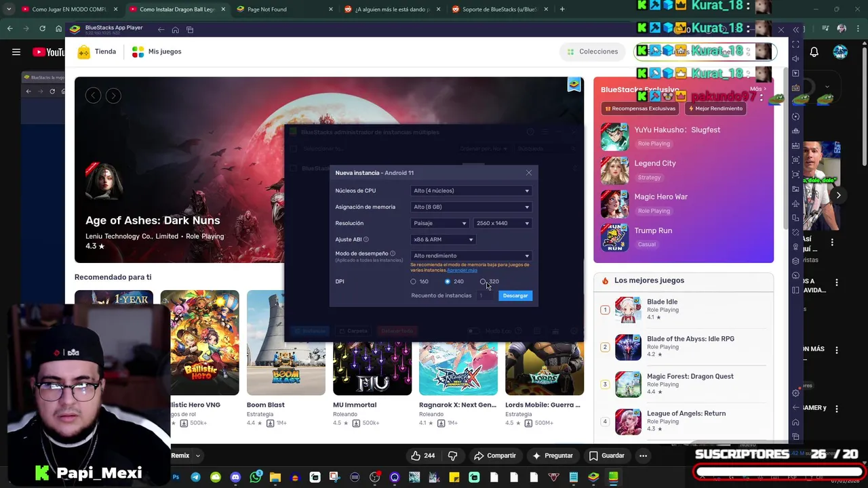Open the Colecciones tab

point(592,52)
